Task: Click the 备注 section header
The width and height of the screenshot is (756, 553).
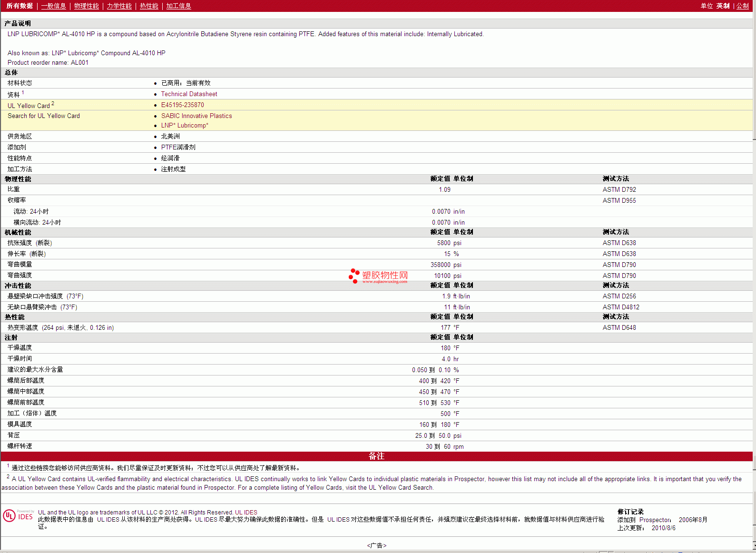Action: coord(376,456)
